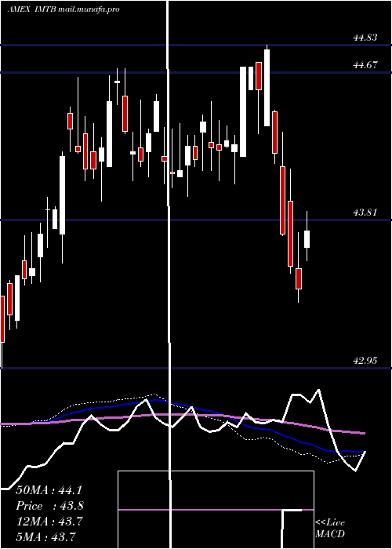The height and width of the screenshot is (549, 392).
Task: Click the 44.83 price level label
Action: [365, 38]
